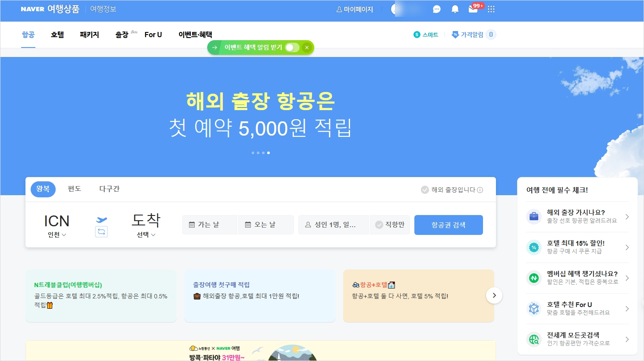Choose 편도 one-way option
644x361 pixels.
[x=74, y=189]
